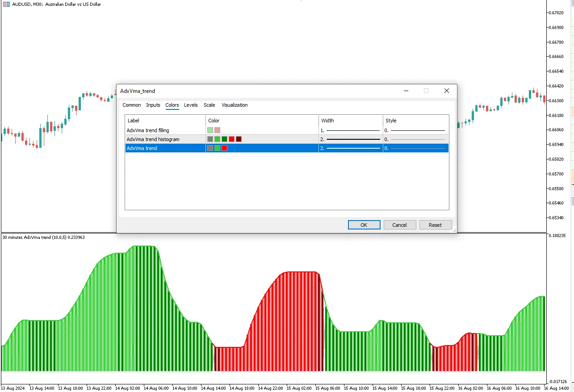Click the -0.017126 indicator scale value
Screen dimensions: 574x392
pos(558,381)
